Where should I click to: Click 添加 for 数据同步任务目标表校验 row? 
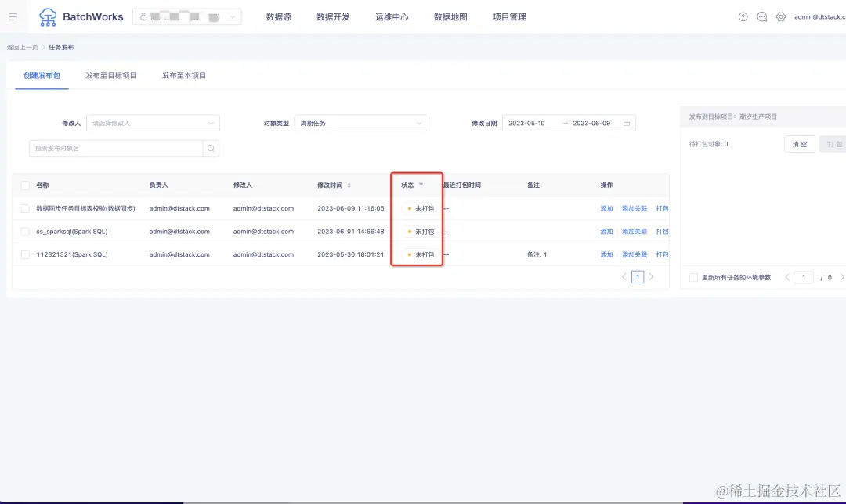[x=606, y=208]
